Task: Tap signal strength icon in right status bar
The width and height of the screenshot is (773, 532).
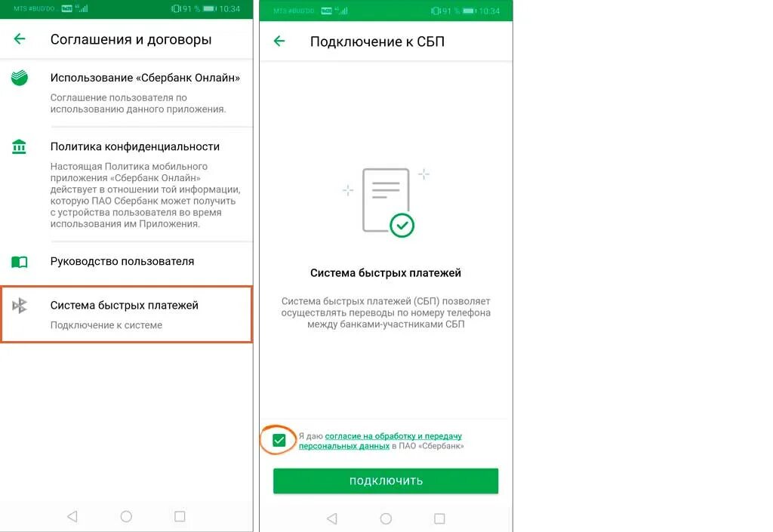Action: 342,11
